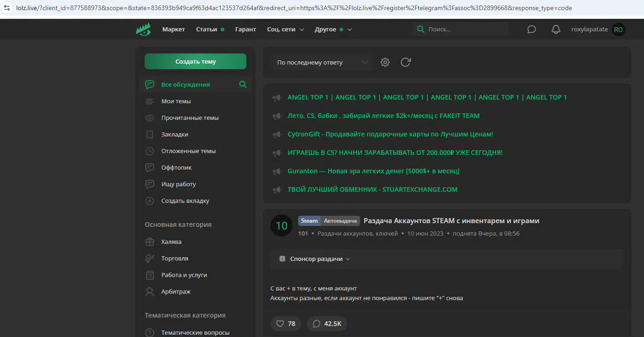Click the heart like icon with 78
Image resolution: width=644 pixels, height=337 pixels.
coord(280,324)
